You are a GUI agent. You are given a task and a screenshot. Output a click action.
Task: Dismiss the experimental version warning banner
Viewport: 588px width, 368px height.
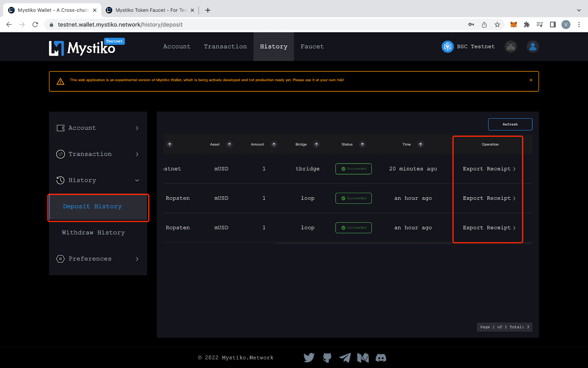[x=531, y=80]
